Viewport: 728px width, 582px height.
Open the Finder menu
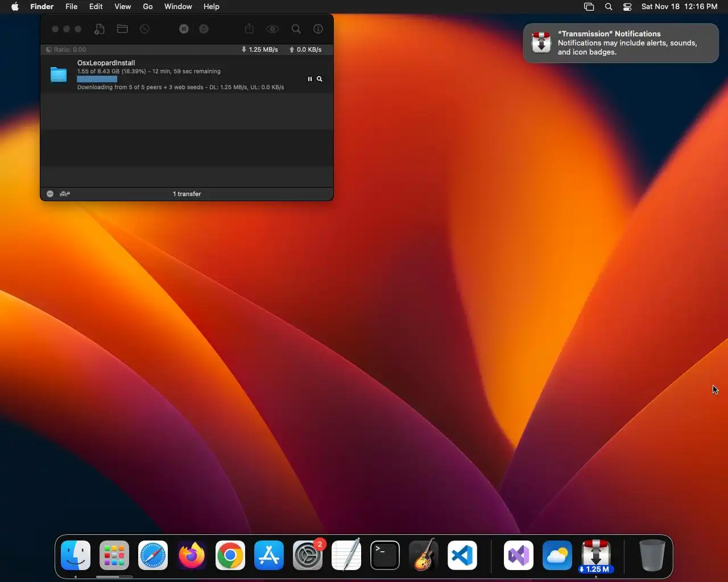coord(42,7)
